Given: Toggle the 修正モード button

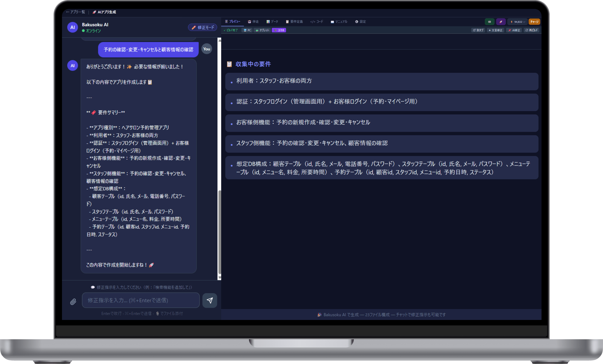Looking at the screenshot, I should [203, 27].
